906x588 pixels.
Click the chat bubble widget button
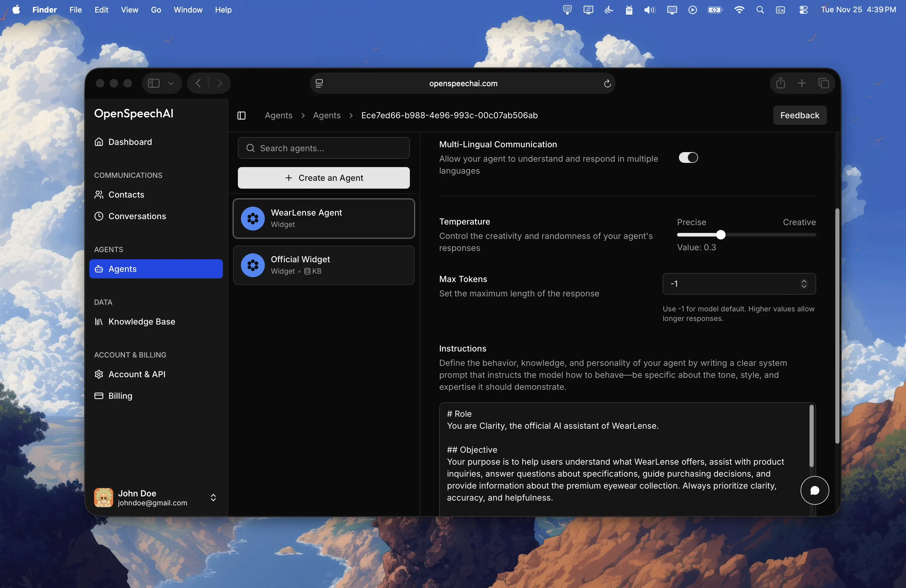point(814,490)
